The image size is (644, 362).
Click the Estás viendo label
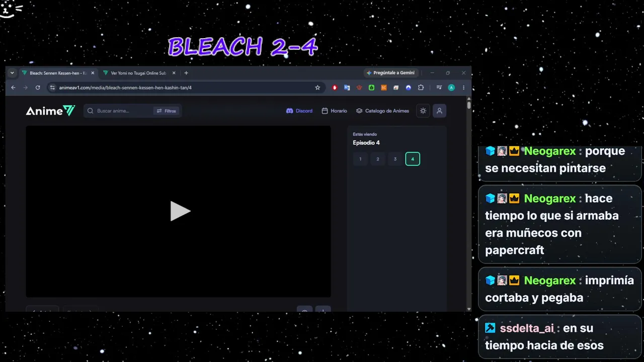[x=365, y=134]
